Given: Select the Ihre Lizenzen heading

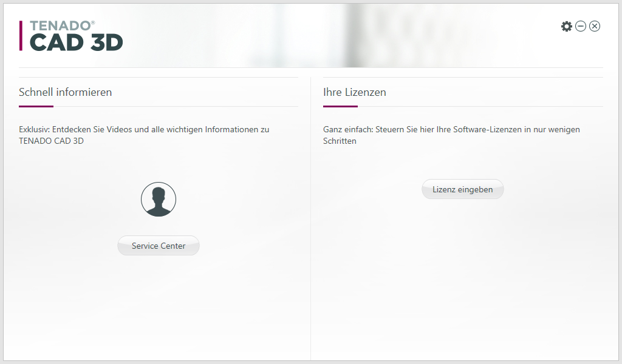Looking at the screenshot, I should tap(354, 92).
